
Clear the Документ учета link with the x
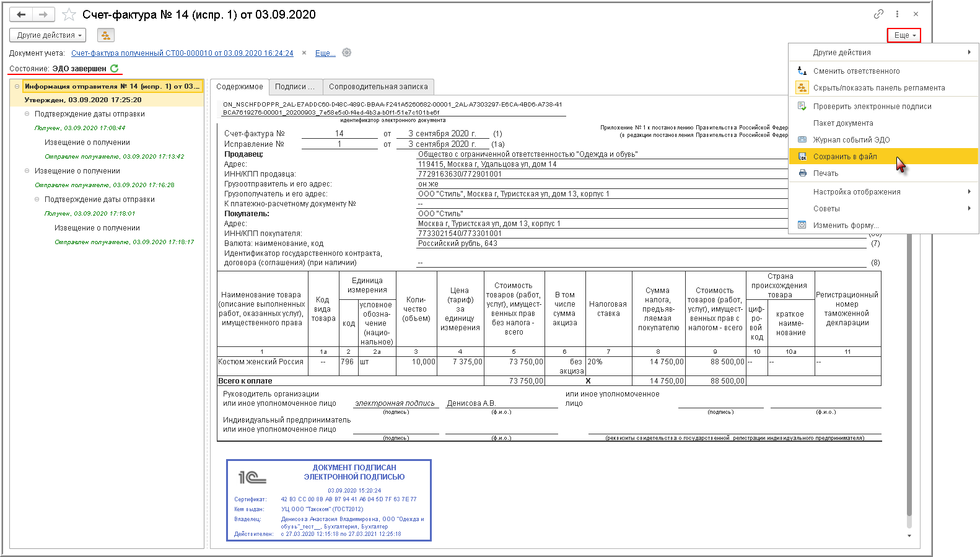pyautogui.click(x=304, y=53)
